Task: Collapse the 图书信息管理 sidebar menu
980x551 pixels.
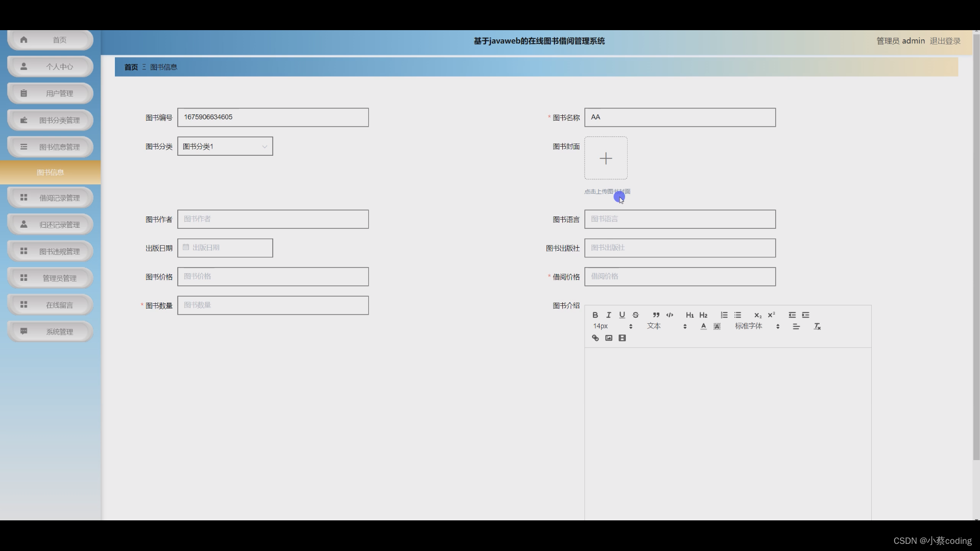Action: pyautogui.click(x=50, y=147)
